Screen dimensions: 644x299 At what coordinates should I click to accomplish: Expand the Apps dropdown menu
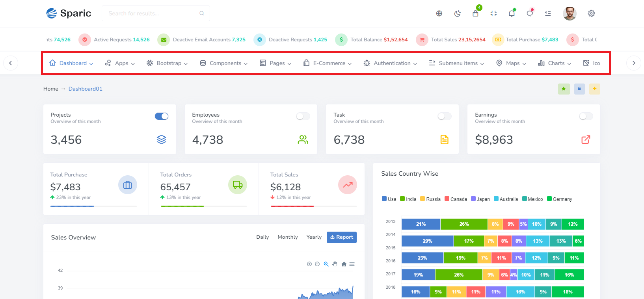[120, 63]
